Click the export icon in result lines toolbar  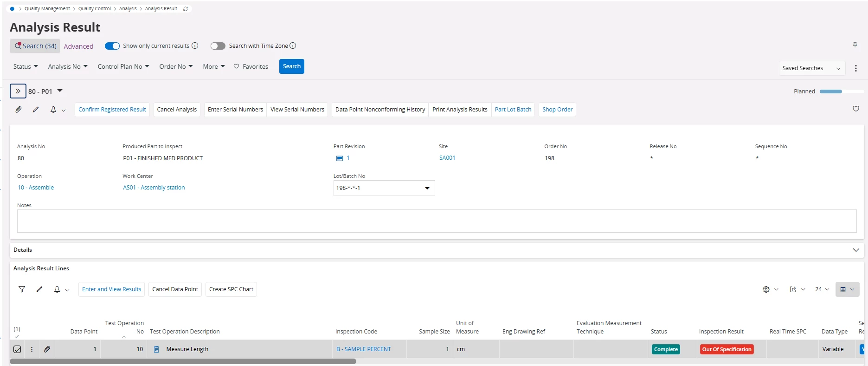[x=793, y=289]
